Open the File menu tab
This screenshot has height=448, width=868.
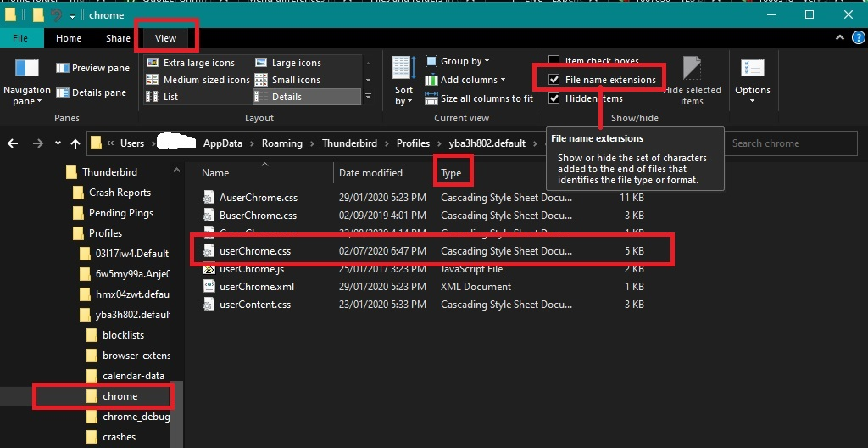pyautogui.click(x=20, y=38)
